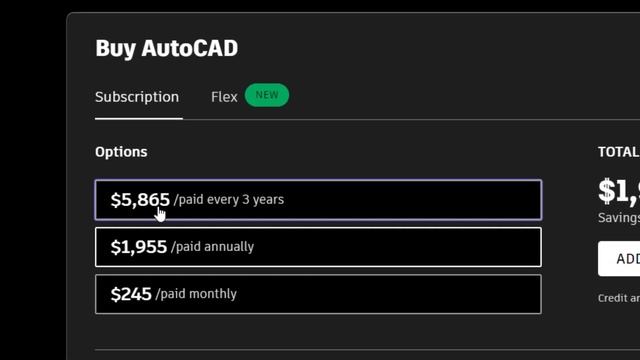
Task: Pick the $245 paid monthly option
Action: tap(318, 294)
